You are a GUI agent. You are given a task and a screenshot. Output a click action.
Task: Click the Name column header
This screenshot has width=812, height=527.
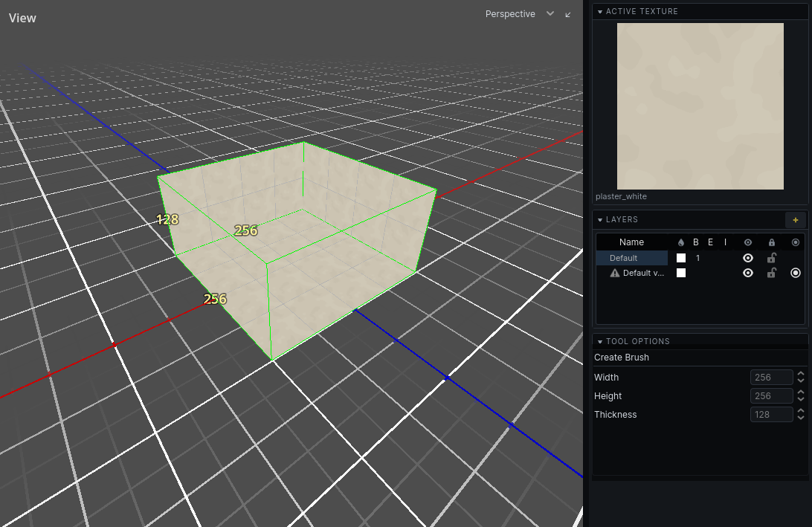point(631,242)
